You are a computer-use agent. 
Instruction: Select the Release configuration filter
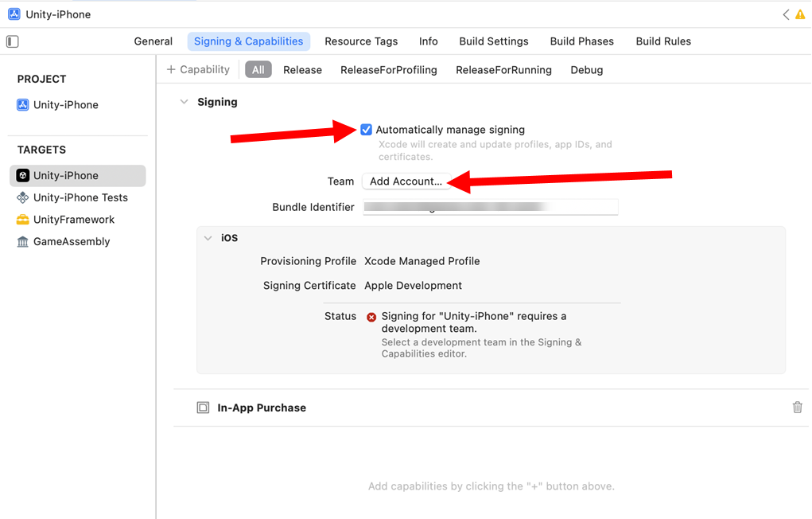302,70
